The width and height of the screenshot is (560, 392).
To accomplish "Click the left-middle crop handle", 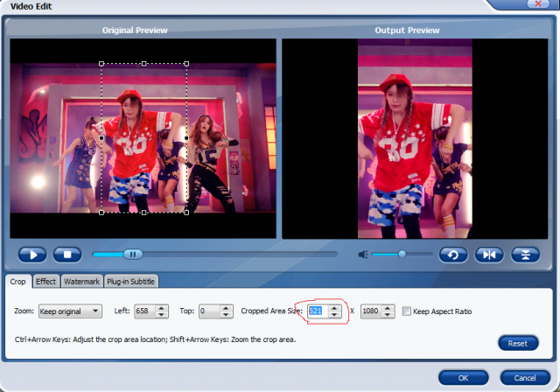I will (101, 138).
